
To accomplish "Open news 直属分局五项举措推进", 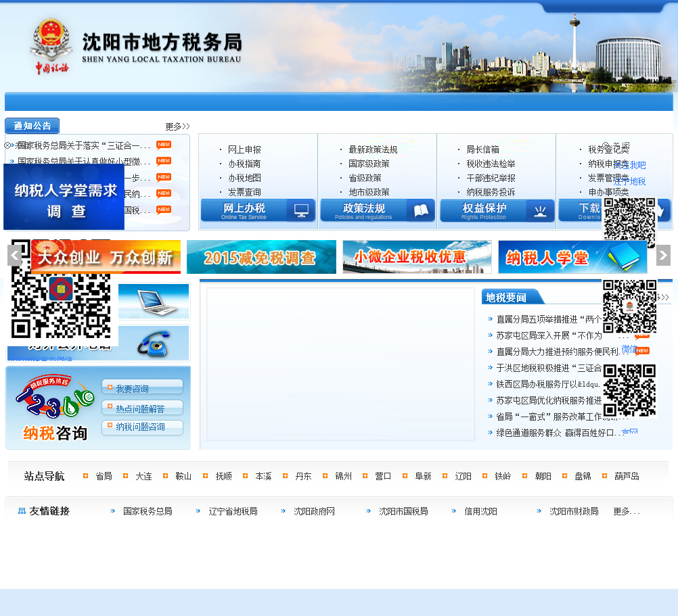I will (x=549, y=319).
